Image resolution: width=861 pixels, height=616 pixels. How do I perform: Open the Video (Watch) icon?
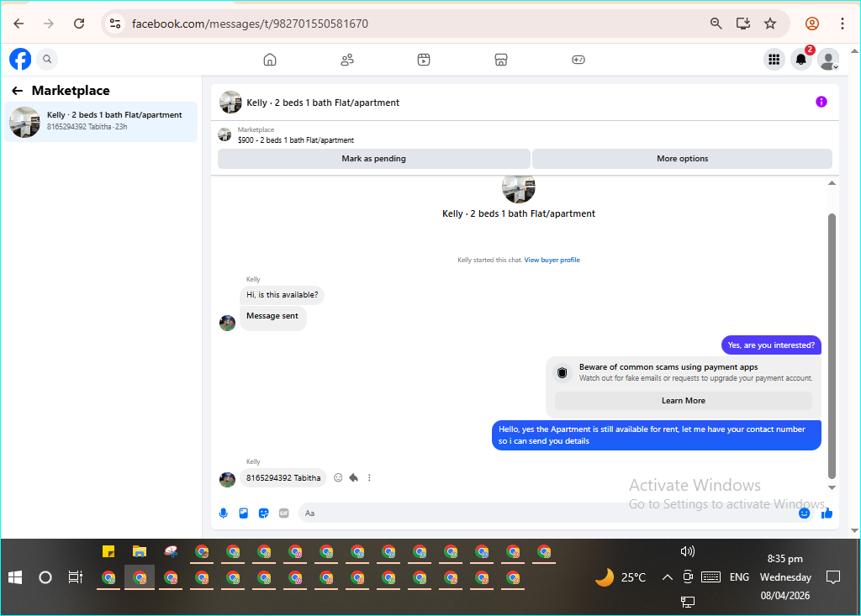pyautogui.click(x=424, y=60)
